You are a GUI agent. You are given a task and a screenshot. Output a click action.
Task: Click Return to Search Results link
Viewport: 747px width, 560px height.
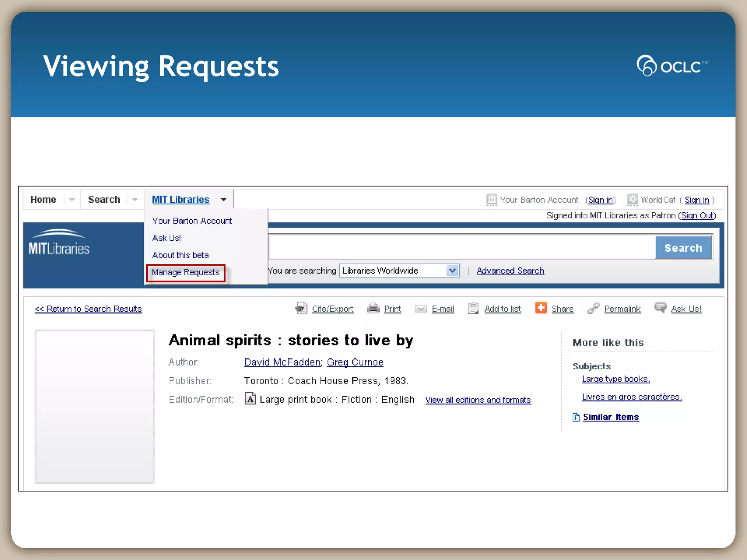88,309
